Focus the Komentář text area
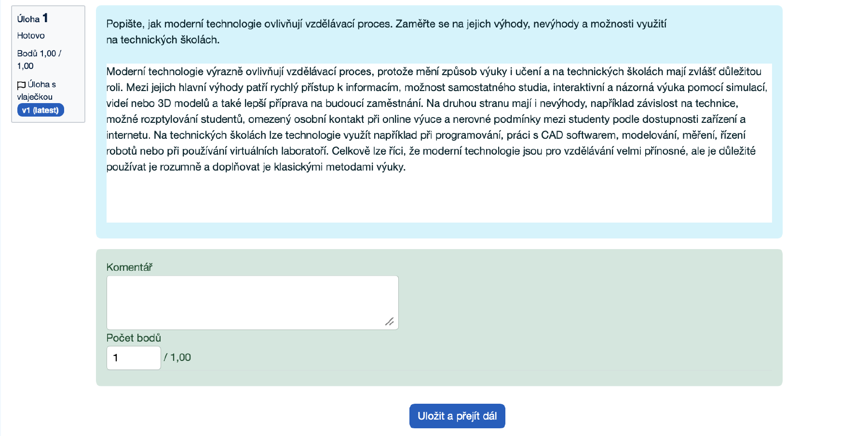868x436 pixels. click(252, 303)
